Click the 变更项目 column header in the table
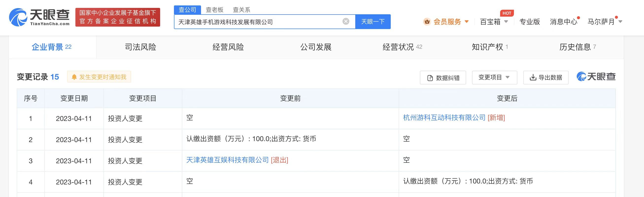 [x=142, y=98]
